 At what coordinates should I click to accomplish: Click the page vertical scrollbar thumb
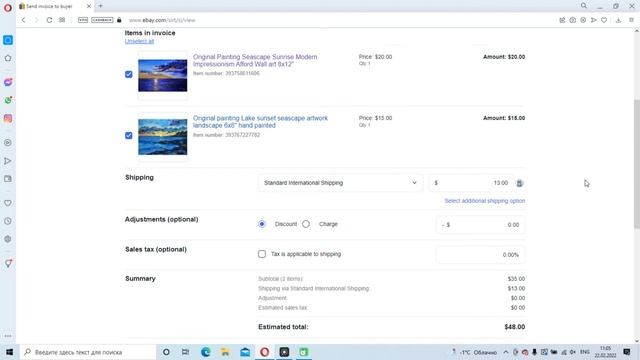[637, 163]
